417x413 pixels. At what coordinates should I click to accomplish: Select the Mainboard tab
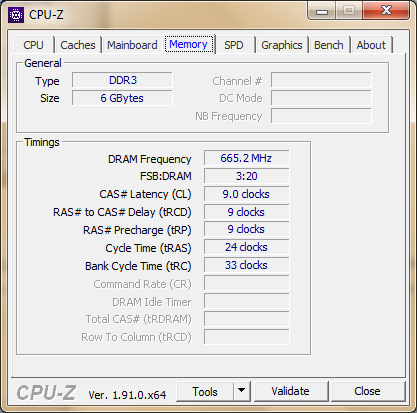pyautogui.click(x=132, y=45)
